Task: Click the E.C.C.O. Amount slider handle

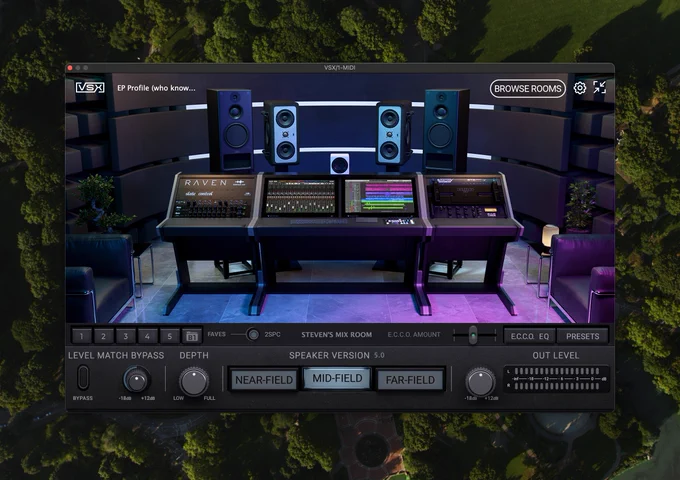Action: point(473,335)
